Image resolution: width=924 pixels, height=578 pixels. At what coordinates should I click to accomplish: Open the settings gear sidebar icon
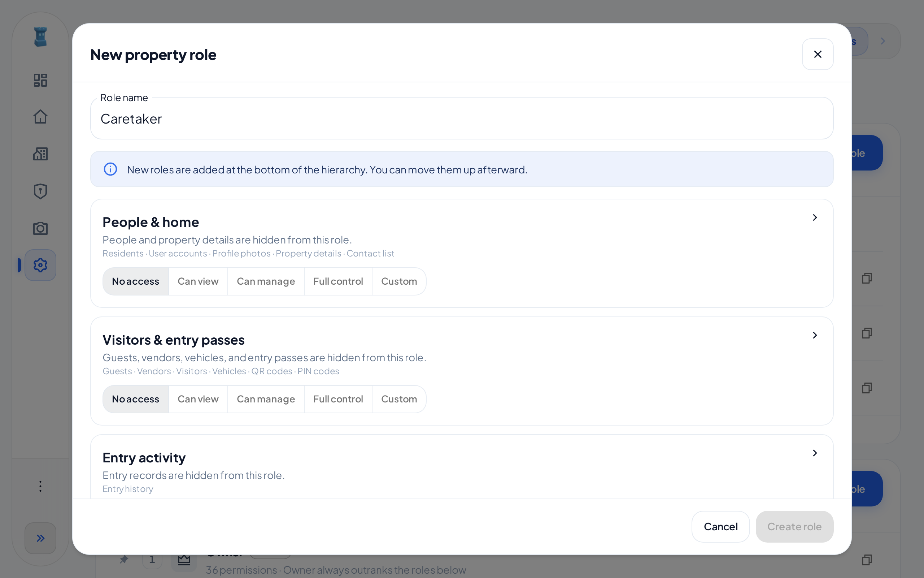click(40, 265)
